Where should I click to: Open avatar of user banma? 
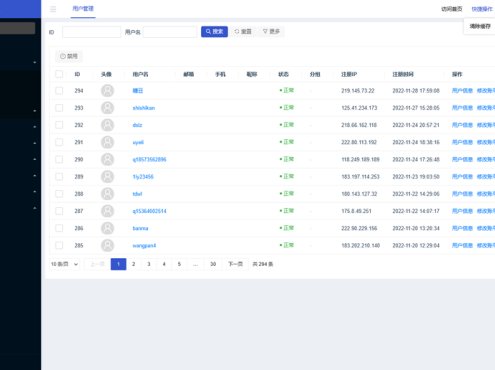107,228
